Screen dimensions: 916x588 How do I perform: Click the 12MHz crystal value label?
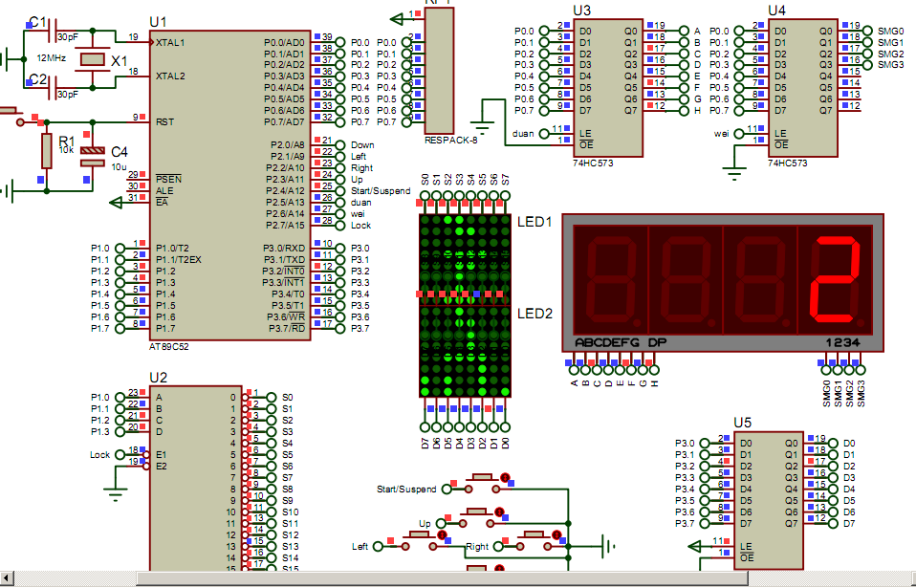[52, 58]
